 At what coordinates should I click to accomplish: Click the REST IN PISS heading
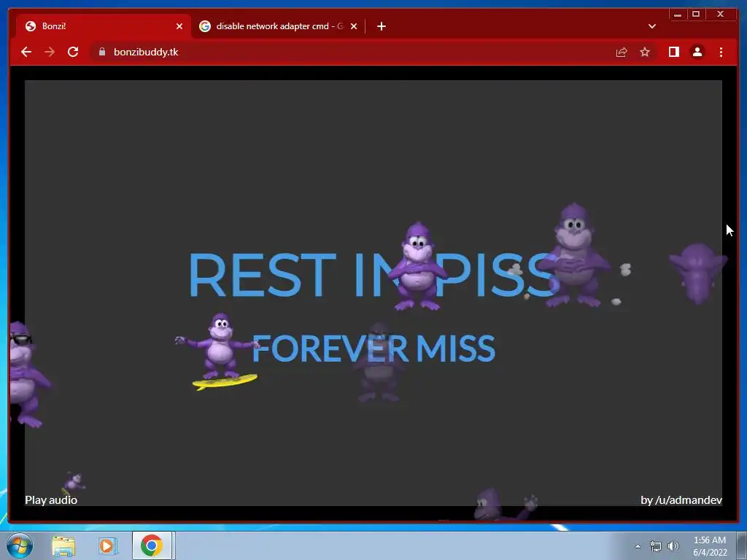coord(374,275)
